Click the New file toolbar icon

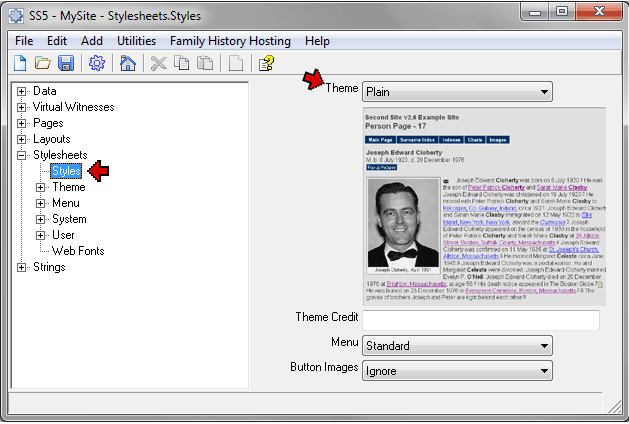coord(20,64)
